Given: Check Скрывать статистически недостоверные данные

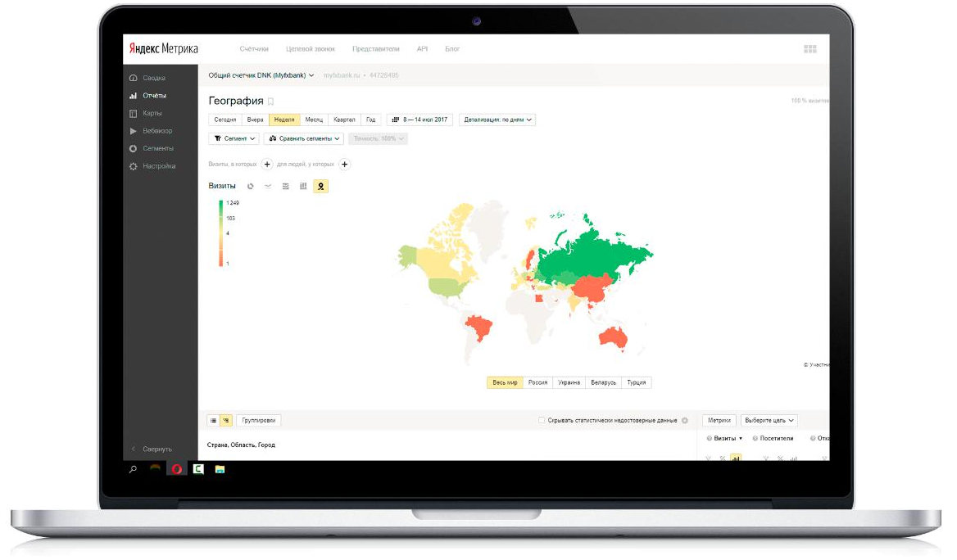Looking at the screenshot, I should pos(542,420).
